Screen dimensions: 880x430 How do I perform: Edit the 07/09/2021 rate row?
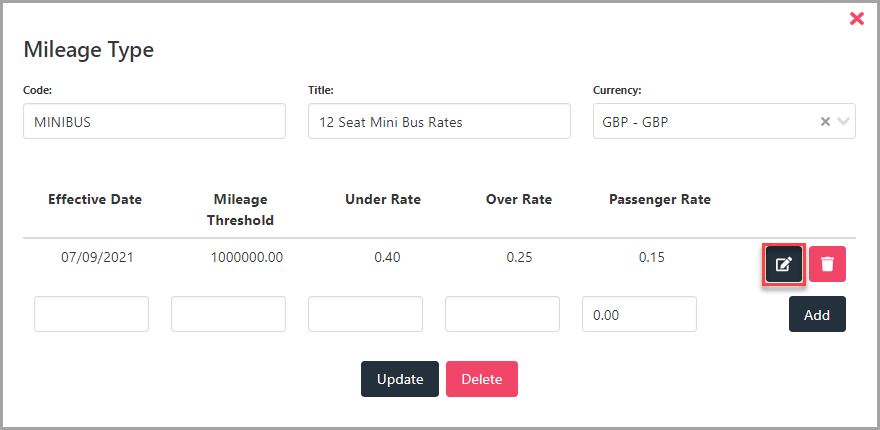pos(784,264)
